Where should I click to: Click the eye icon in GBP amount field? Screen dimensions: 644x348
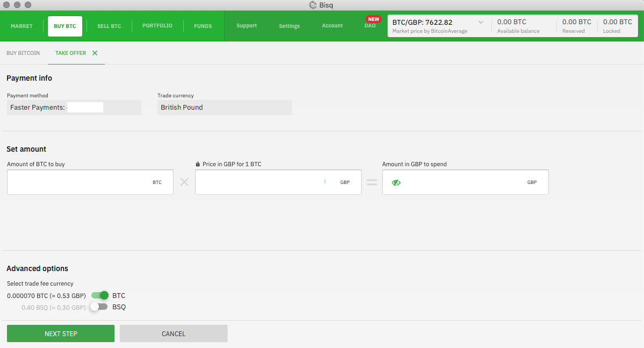[396, 182]
